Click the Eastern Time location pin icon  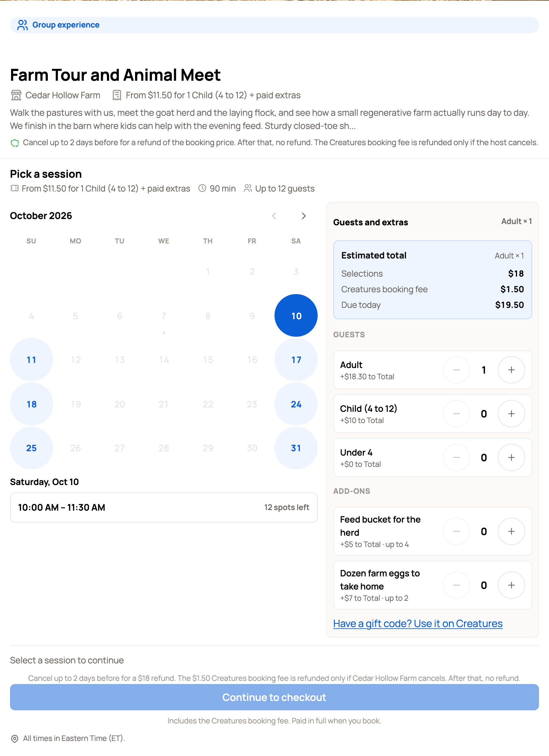click(15, 739)
